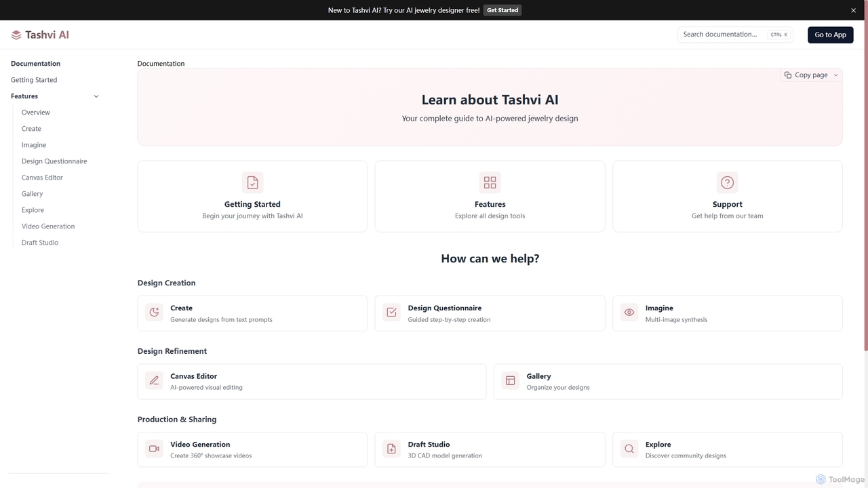868x488 pixels.
Task: Click text 'Discover community designs'
Action: click(686, 455)
